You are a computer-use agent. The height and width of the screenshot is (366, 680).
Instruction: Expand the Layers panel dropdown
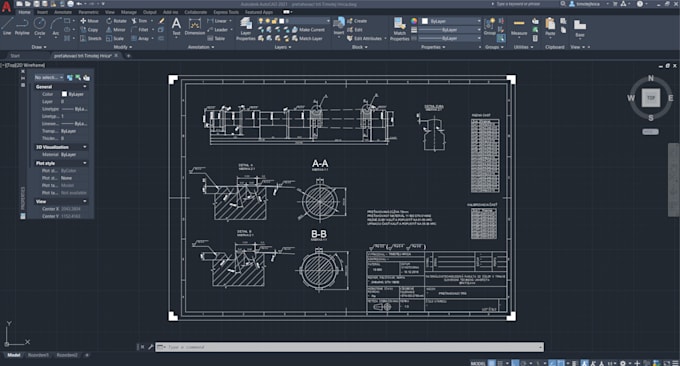pyautogui.click(x=283, y=47)
